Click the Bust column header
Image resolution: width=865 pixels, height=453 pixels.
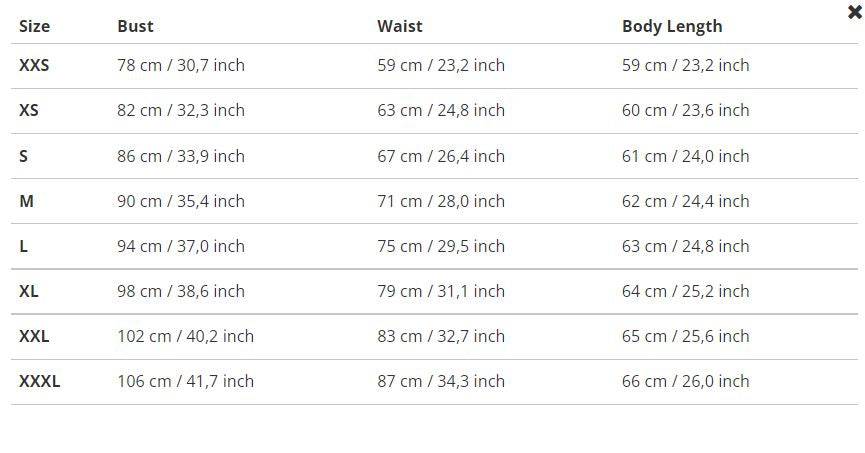[x=135, y=26]
